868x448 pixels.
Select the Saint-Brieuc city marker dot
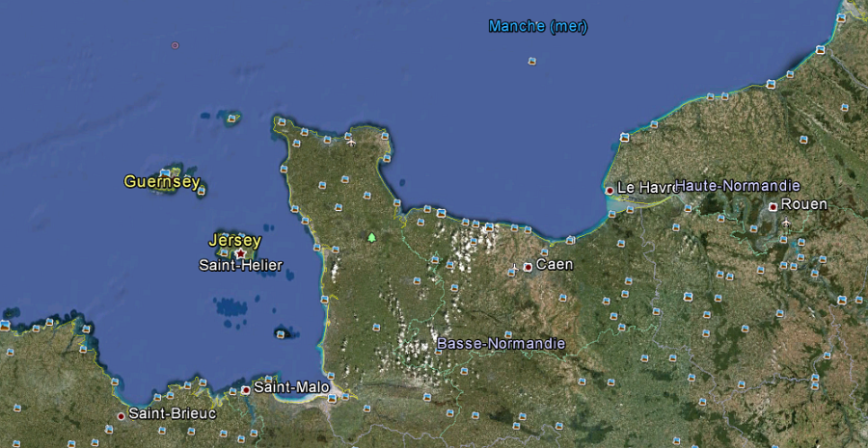click(121, 416)
